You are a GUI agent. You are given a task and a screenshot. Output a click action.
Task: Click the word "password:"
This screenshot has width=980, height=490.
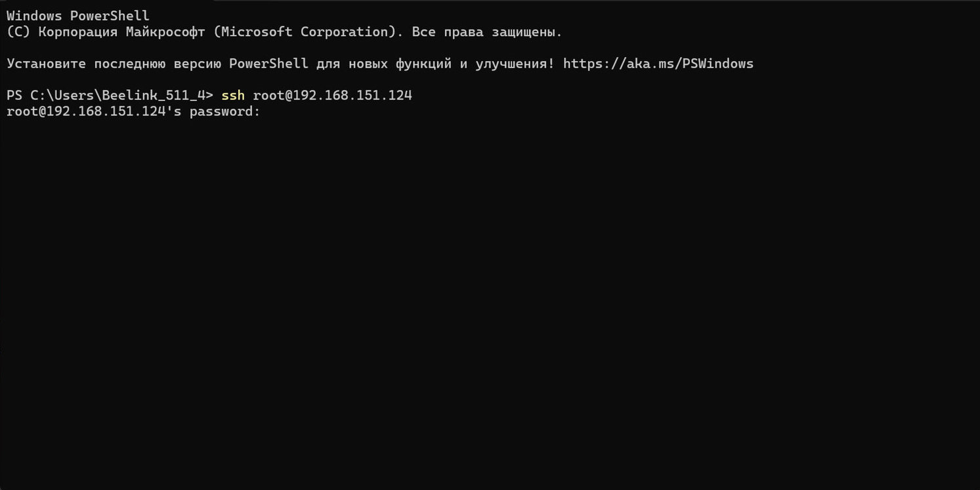coord(225,112)
